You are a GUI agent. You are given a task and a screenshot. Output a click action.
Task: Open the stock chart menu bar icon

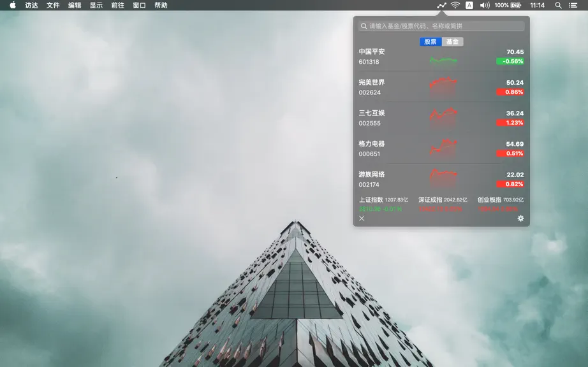pos(442,5)
